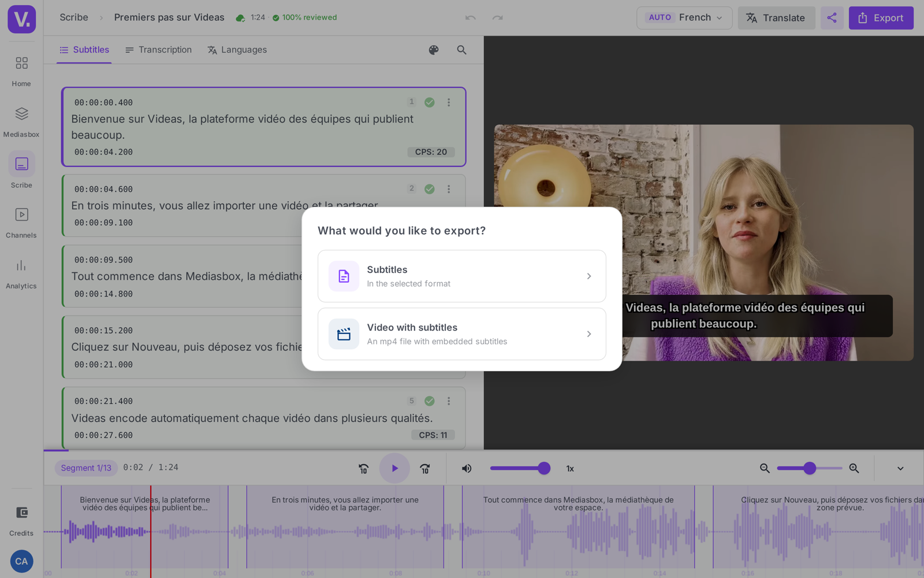
Task: Collapse the timeline panel with the chevron
Action: (x=900, y=469)
